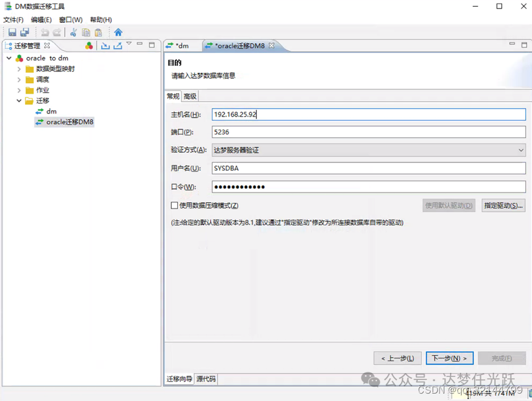This screenshot has height=401, width=532.
Task: Click the new project colored-balls icon
Action: [x=89, y=46]
